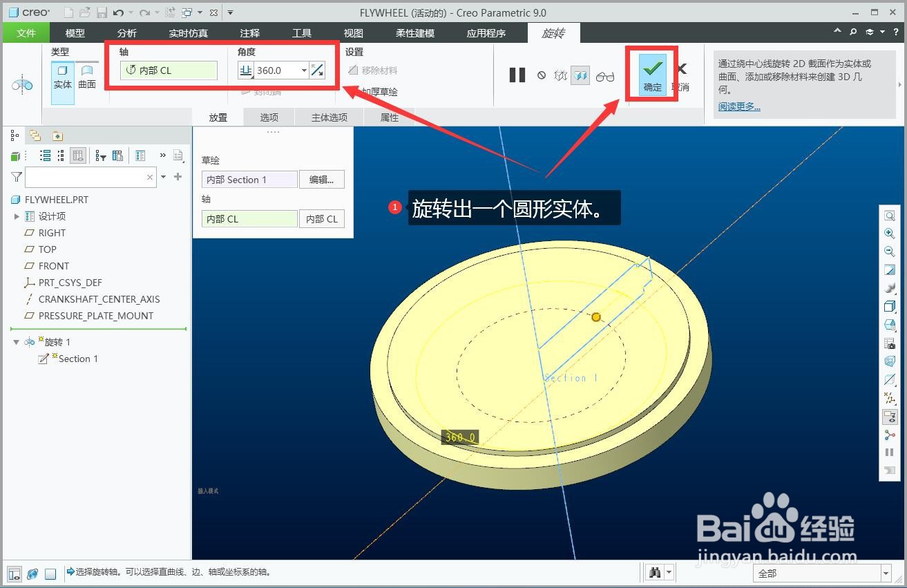Image resolution: width=907 pixels, height=588 pixels.
Task: Click the New file icon
Action: click(x=68, y=12)
